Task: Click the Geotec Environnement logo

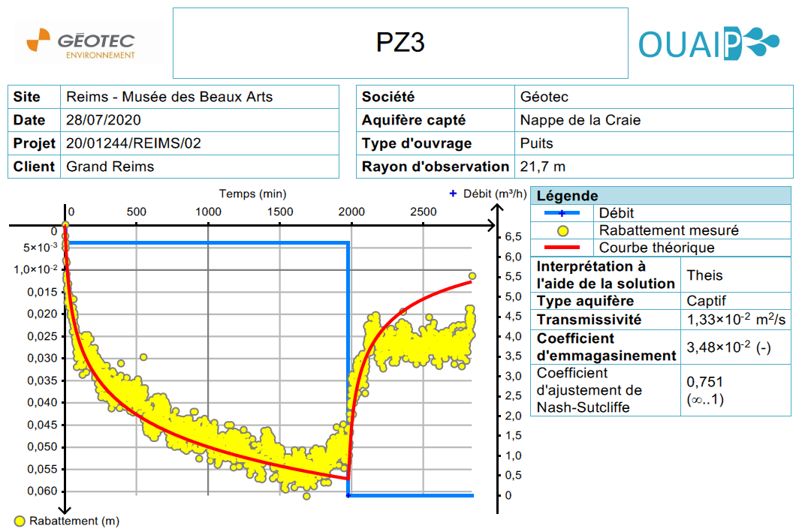Action: tap(81, 44)
